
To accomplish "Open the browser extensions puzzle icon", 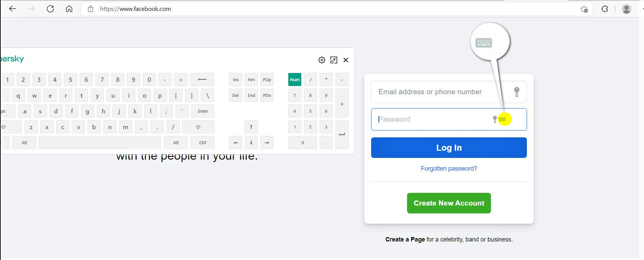I will click(x=605, y=9).
